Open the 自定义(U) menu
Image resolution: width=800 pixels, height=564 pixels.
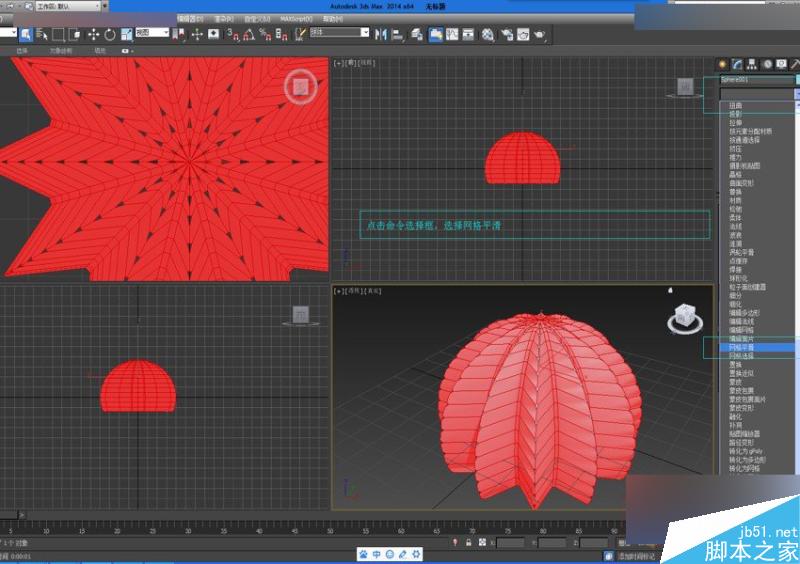coord(257,19)
